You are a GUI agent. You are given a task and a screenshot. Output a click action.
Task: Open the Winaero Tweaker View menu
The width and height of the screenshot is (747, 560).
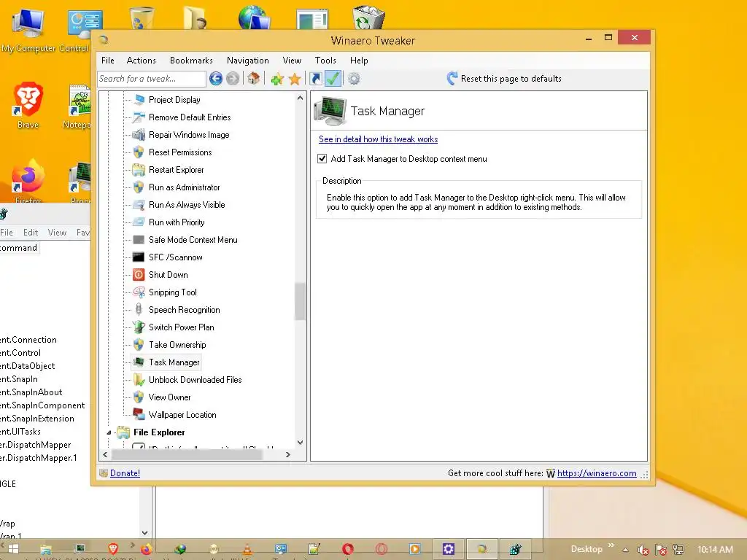tap(292, 61)
